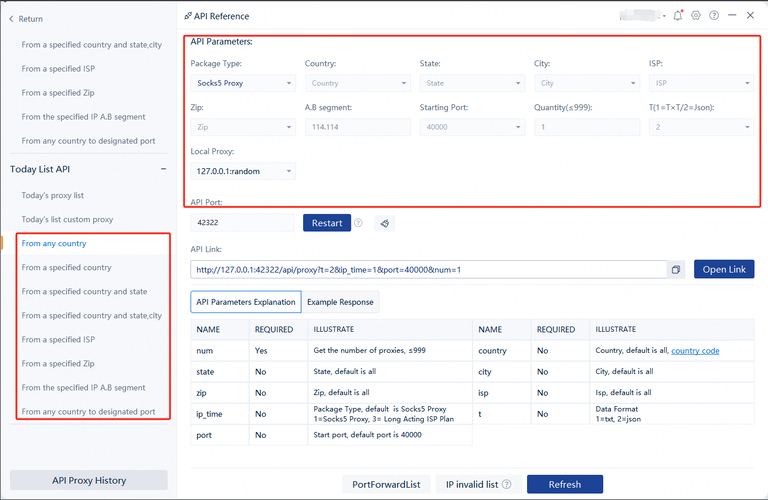Open the T data format dropdown
This screenshot has height=500, width=768.
(700, 127)
